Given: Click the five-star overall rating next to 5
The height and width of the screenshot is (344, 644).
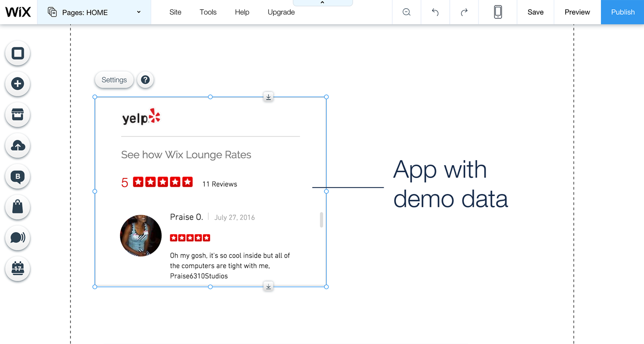Looking at the screenshot, I should 163,182.
